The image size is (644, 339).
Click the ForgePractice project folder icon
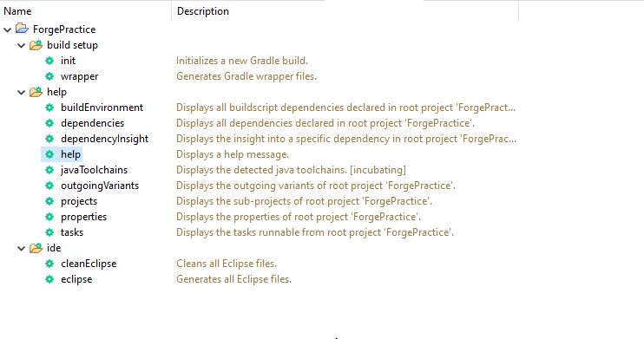22,29
